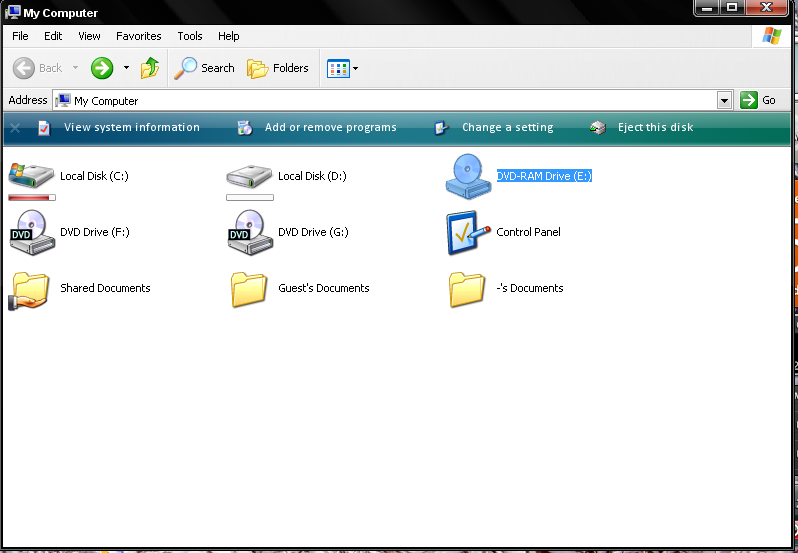Click the My Computer title bar icon
The width and height of the screenshot is (798, 553).
pyautogui.click(x=13, y=12)
